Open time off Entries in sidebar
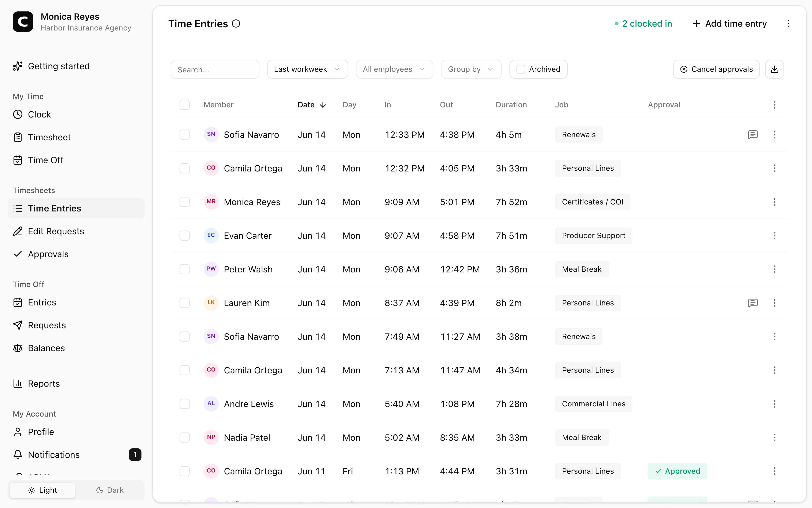This screenshot has height=508, width=812. pos(76,303)
